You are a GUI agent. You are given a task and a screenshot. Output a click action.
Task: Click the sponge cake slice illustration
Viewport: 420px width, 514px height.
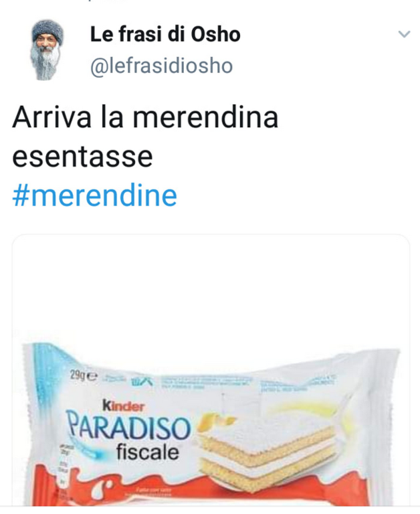coord(267,449)
